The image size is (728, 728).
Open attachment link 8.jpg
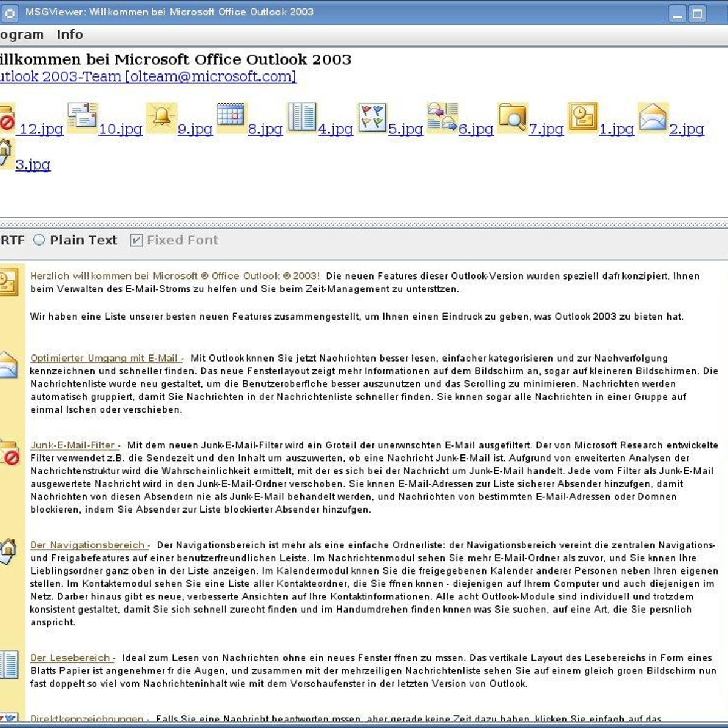pyautogui.click(x=265, y=129)
